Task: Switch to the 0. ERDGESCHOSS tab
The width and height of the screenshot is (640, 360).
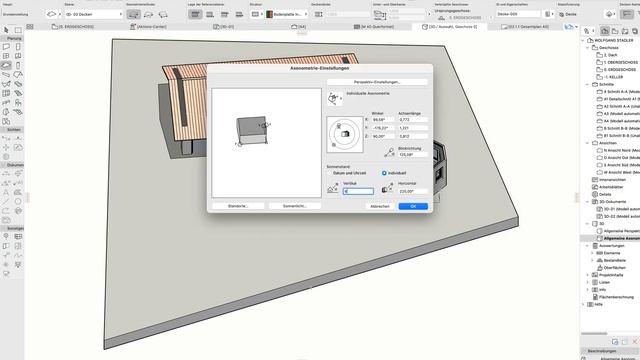Action: click(73, 27)
